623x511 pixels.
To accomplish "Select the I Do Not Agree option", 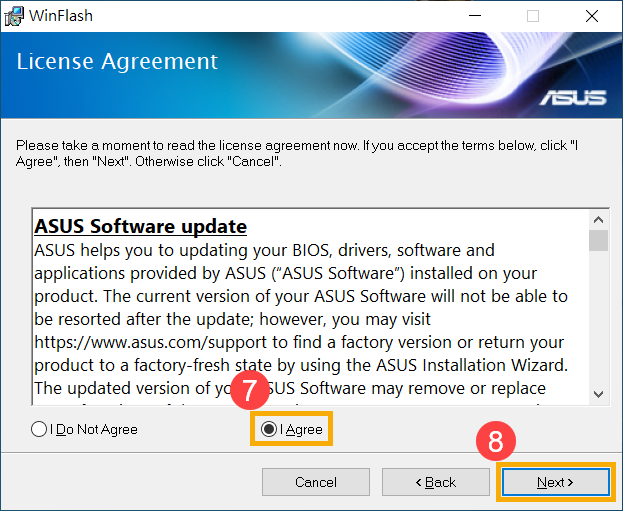I will [x=84, y=429].
